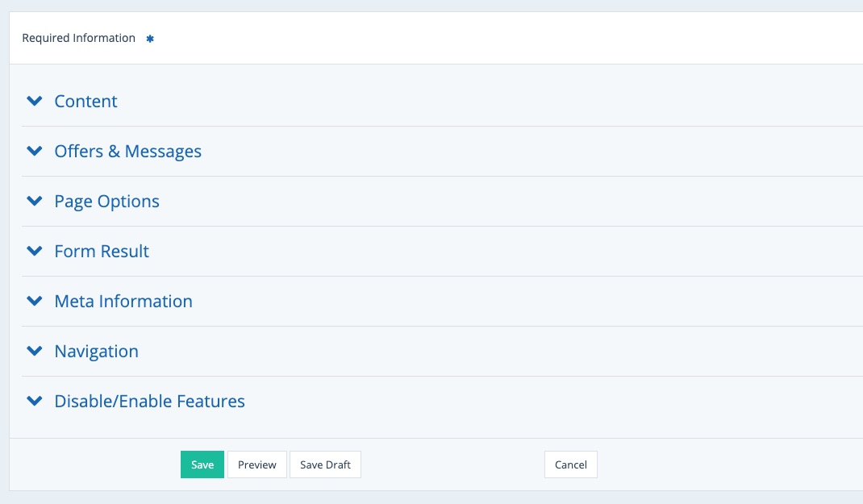Click the chevron icon beside Meta Information

[x=34, y=302]
